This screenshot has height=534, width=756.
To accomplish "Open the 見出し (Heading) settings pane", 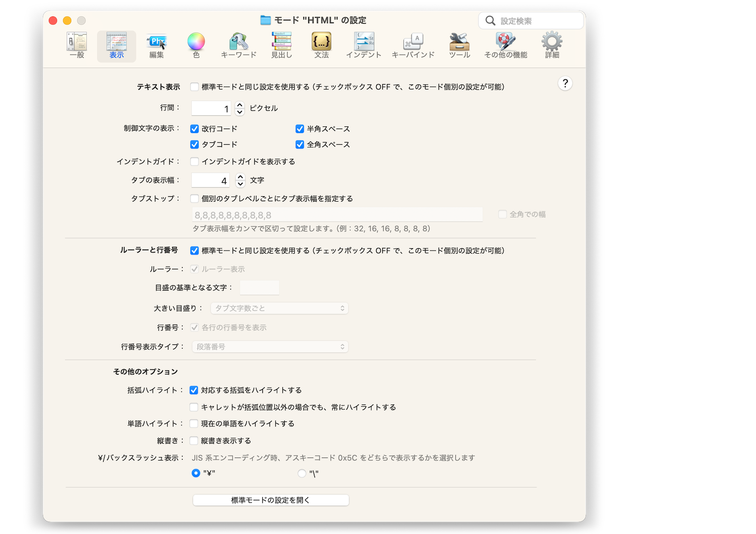I will point(281,45).
